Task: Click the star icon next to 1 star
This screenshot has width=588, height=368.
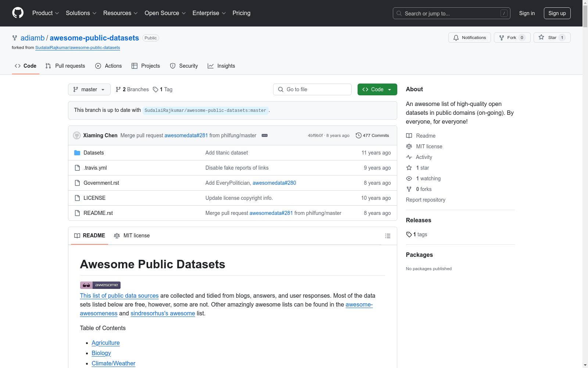Action: pyautogui.click(x=409, y=168)
